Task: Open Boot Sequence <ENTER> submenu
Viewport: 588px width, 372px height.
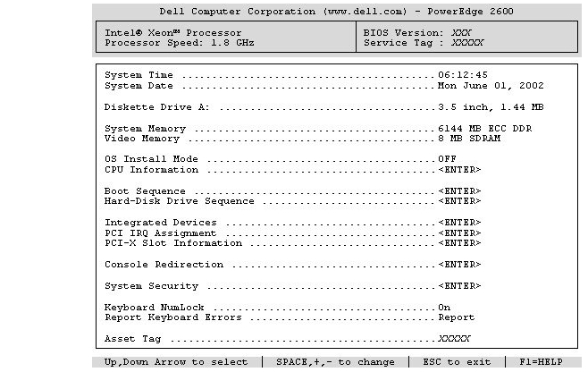Action: coord(459,191)
